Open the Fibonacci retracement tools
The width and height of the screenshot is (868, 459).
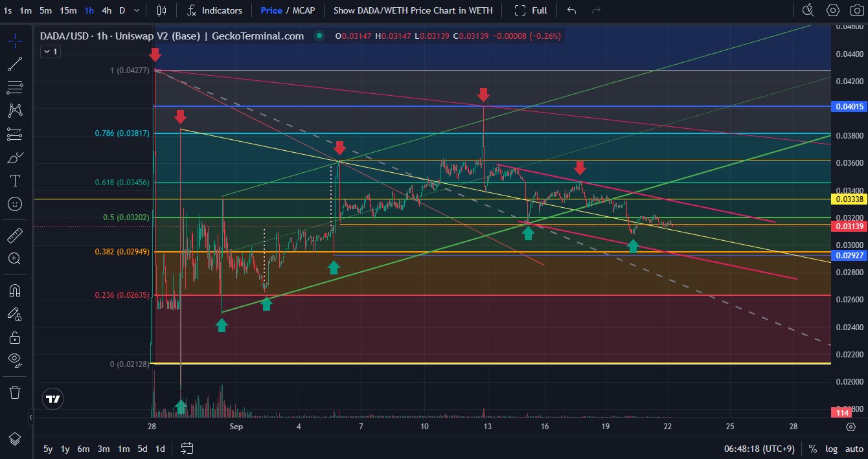[15, 87]
